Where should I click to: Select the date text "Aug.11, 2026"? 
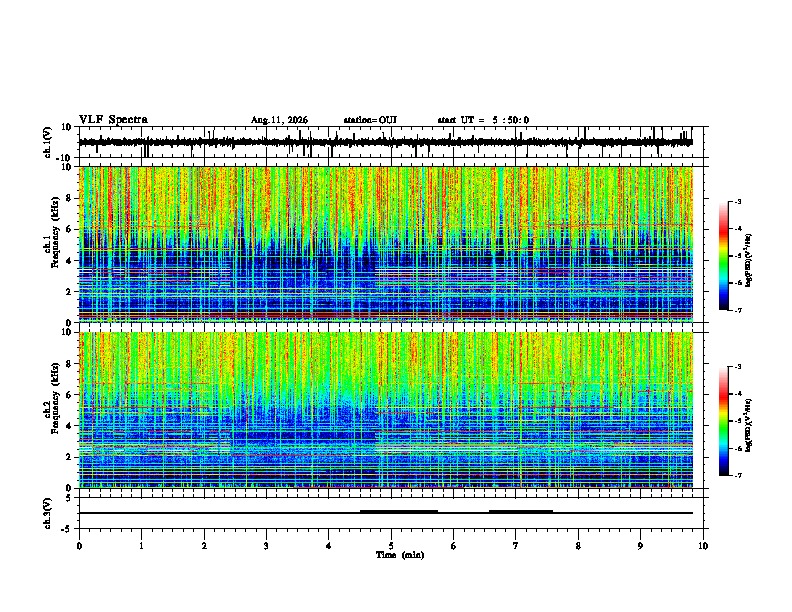[x=279, y=120]
